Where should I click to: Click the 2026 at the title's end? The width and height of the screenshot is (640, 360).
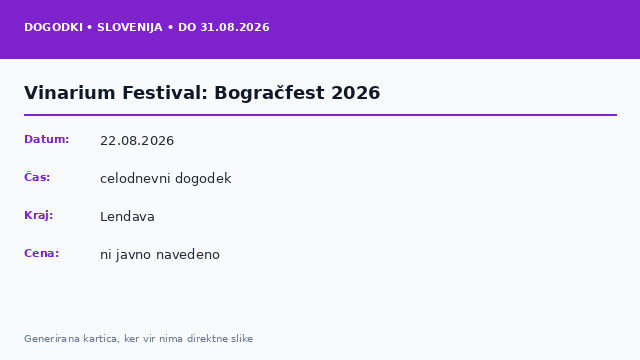coord(356,93)
